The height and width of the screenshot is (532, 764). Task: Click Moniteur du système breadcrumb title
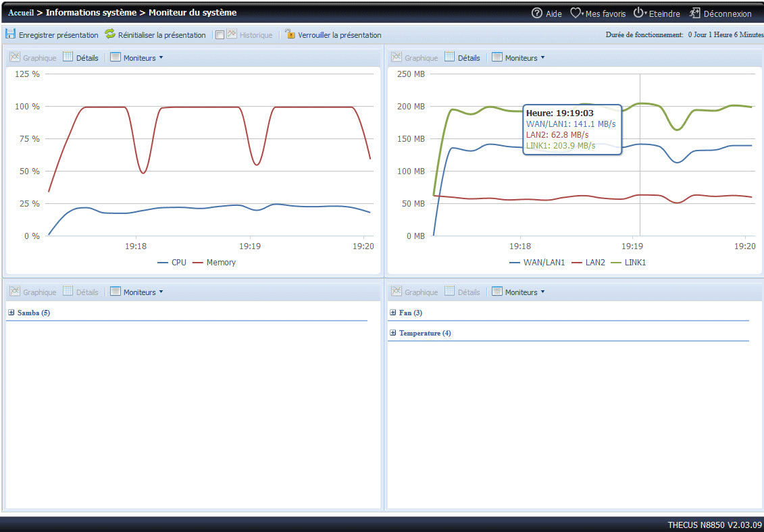(x=193, y=13)
